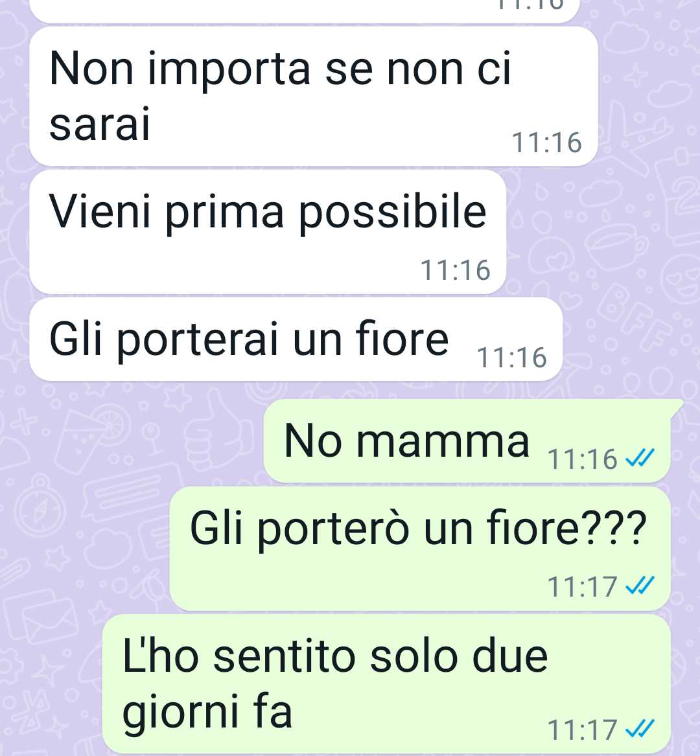The width and height of the screenshot is (700, 756).
Task: Tap read ticks on "L'ho sentito solo" message
Action: tap(640, 729)
